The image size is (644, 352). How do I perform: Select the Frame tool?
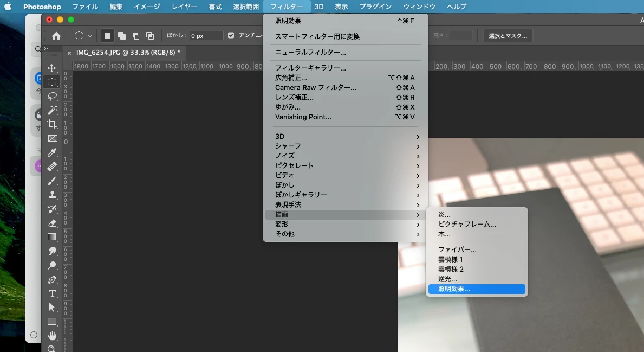point(52,139)
